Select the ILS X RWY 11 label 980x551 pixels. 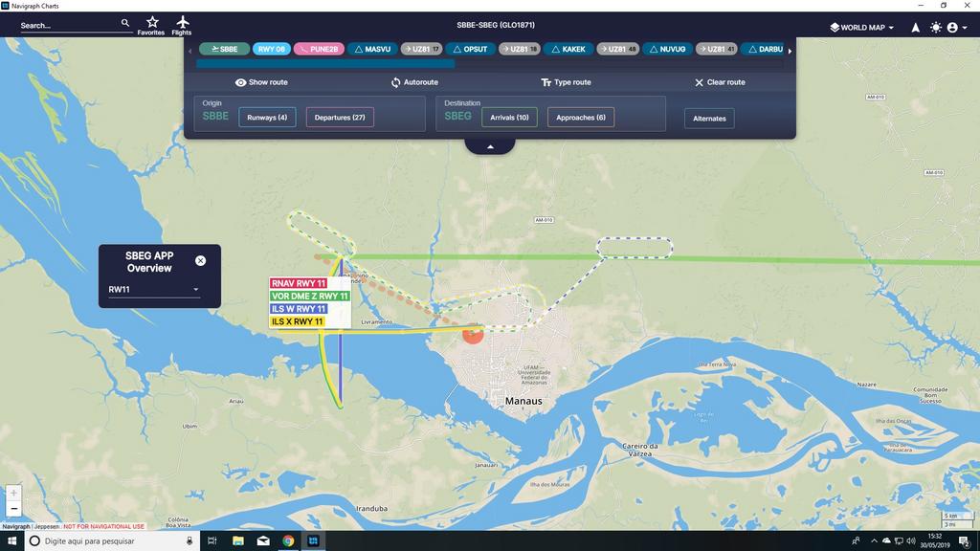point(298,321)
